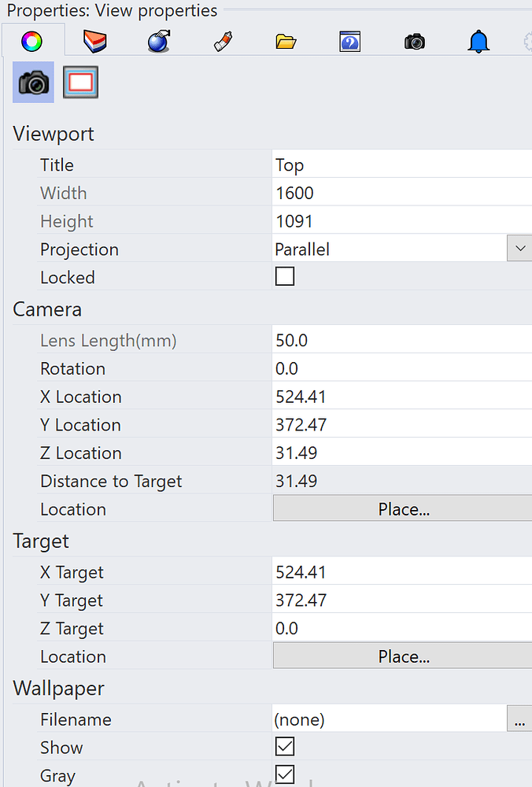
Task: Select the View properties camera icon
Action: tap(34, 83)
